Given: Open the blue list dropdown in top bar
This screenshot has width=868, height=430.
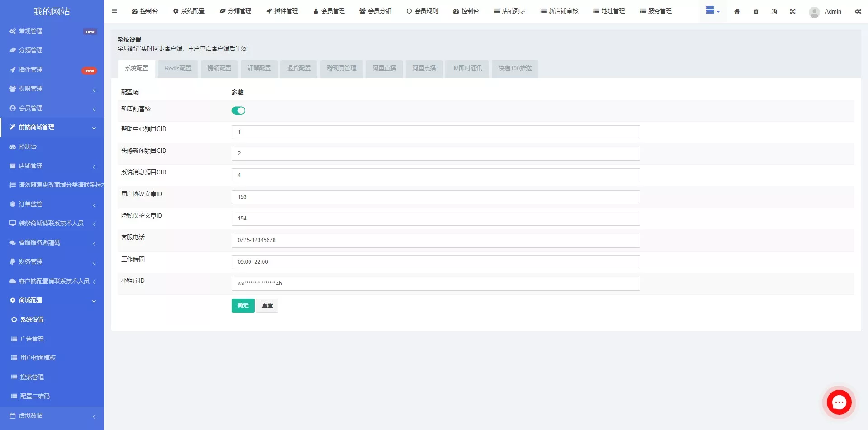Looking at the screenshot, I should (x=712, y=11).
